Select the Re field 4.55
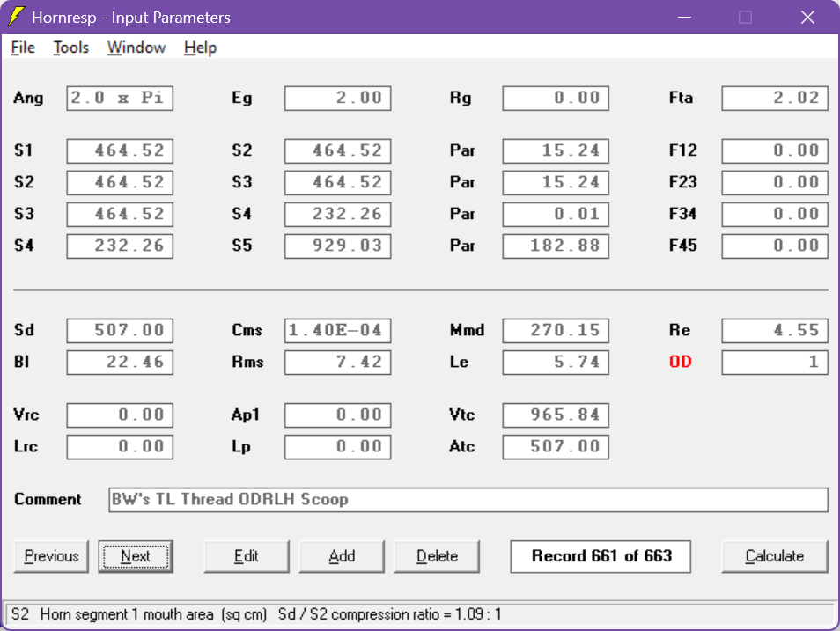This screenshot has width=840, height=631. [x=775, y=331]
